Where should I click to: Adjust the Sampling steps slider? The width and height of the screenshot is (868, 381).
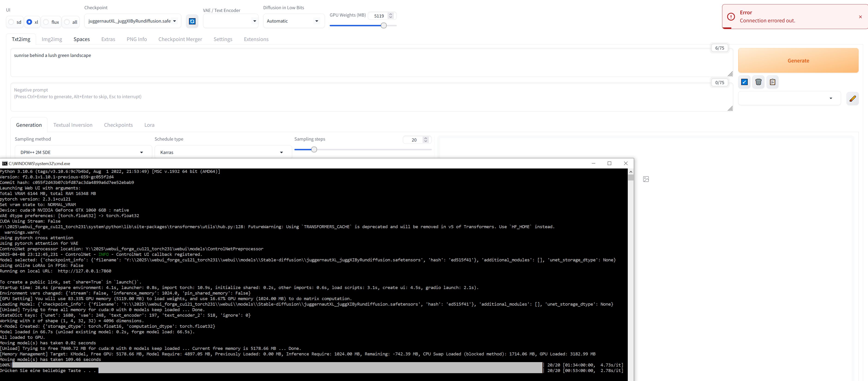(x=314, y=149)
